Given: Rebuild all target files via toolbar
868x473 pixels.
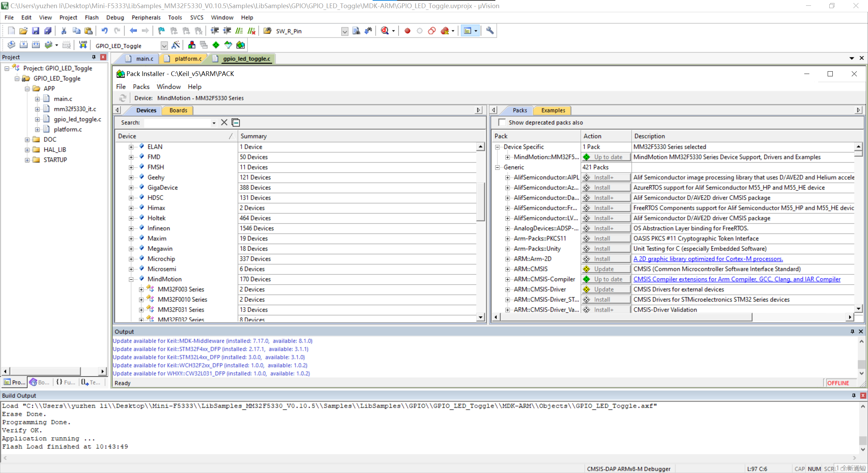Looking at the screenshot, I should [x=36, y=45].
